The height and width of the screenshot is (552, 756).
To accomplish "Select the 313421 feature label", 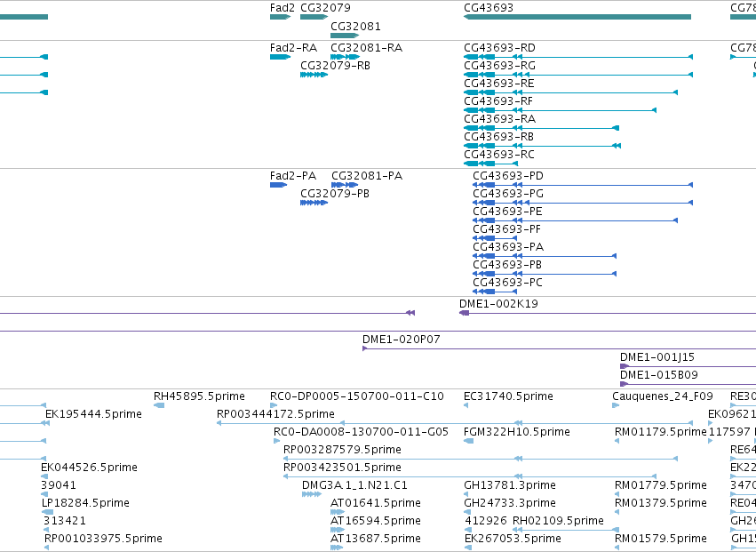I will 65,522.
